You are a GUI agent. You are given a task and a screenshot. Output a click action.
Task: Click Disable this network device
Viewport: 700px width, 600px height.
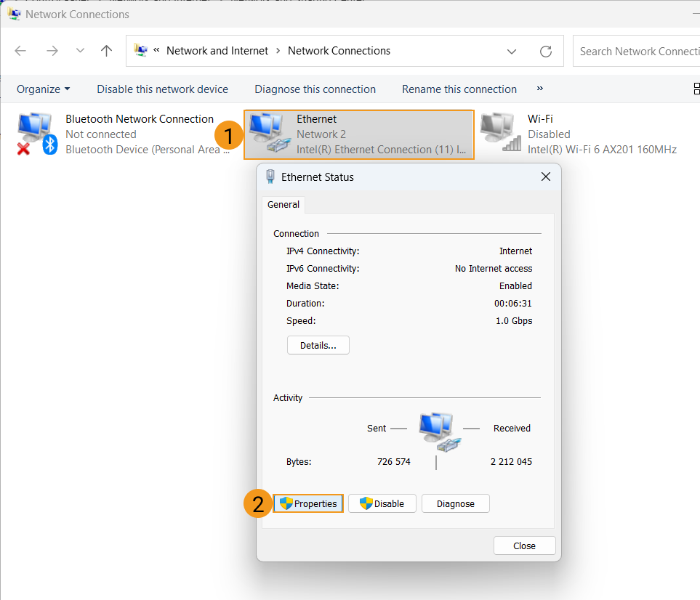pos(163,89)
